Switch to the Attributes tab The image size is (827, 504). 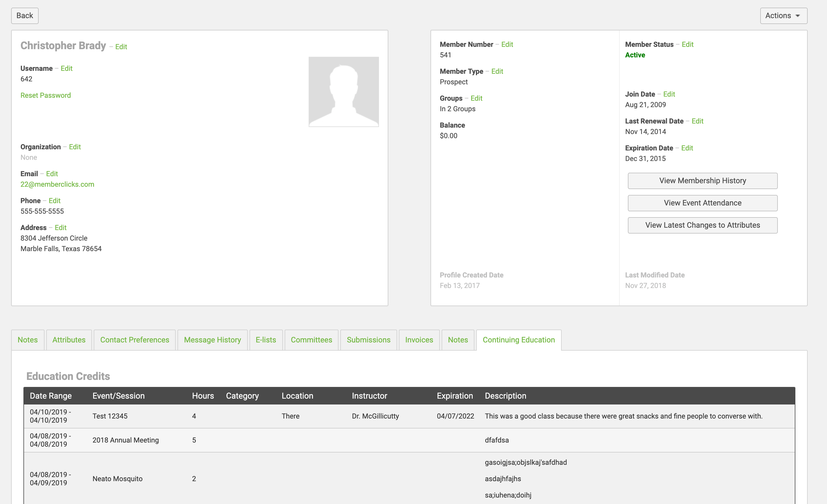coord(69,340)
